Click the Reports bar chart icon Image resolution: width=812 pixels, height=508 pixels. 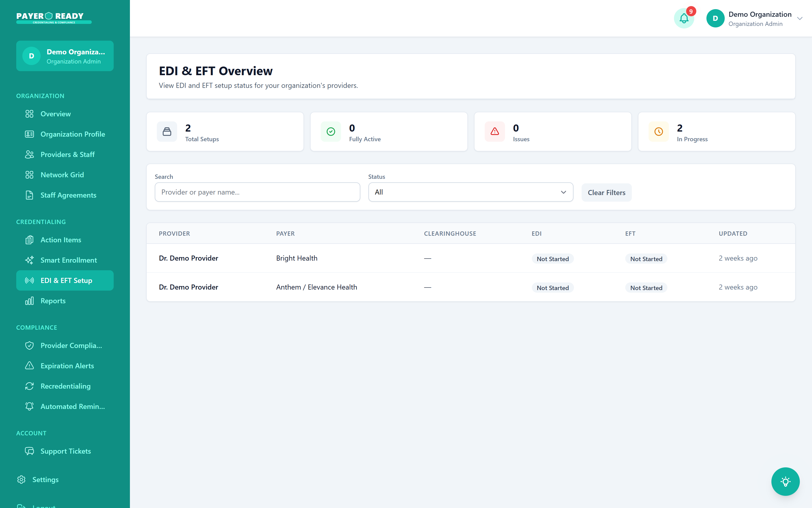point(29,301)
